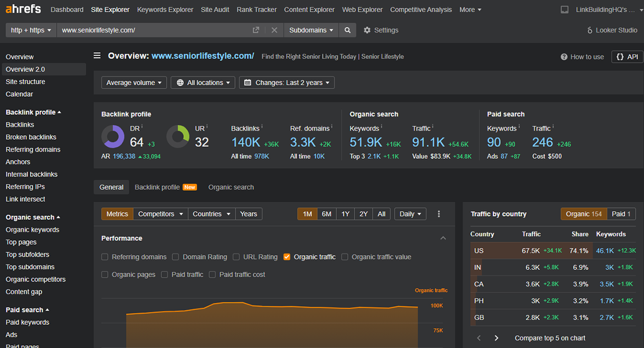
Task: Open Rank Tracker
Action: point(256,9)
